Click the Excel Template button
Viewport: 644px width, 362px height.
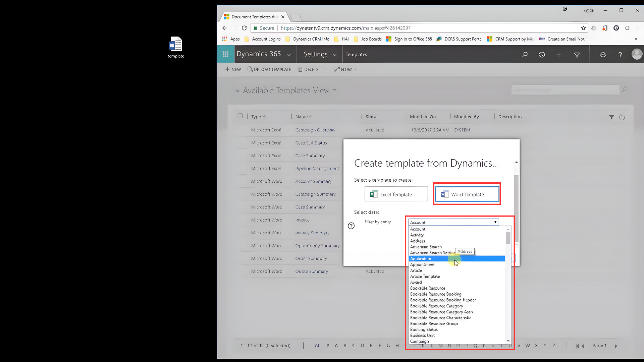tap(396, 194)
